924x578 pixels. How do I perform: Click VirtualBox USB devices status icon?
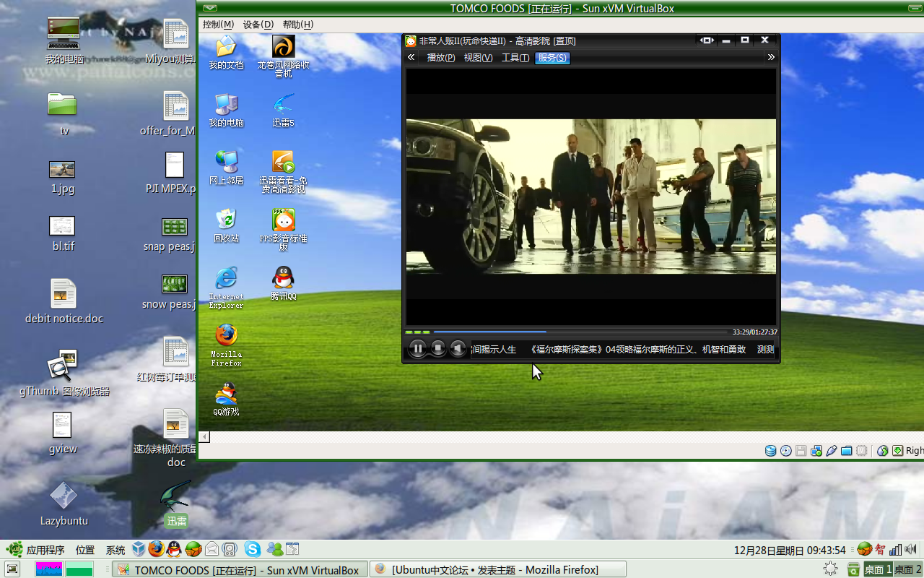pos(832,451)
